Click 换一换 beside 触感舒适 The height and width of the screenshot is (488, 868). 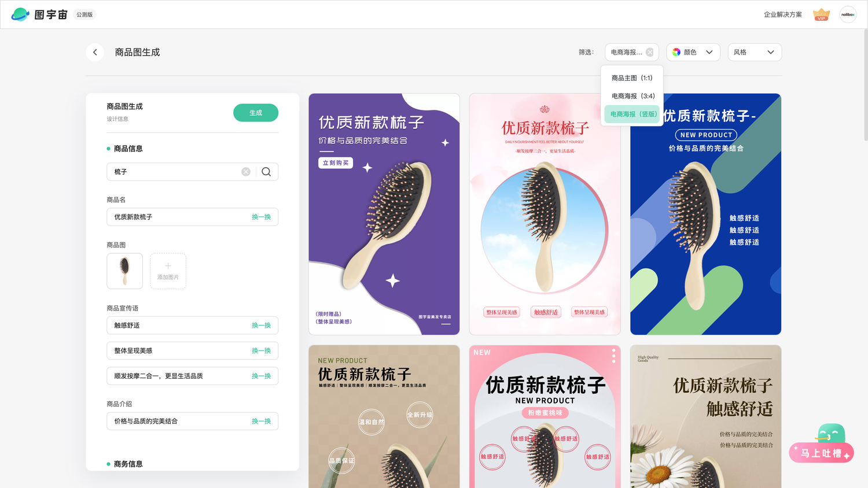pyautogui.click(x=261, y=326)
